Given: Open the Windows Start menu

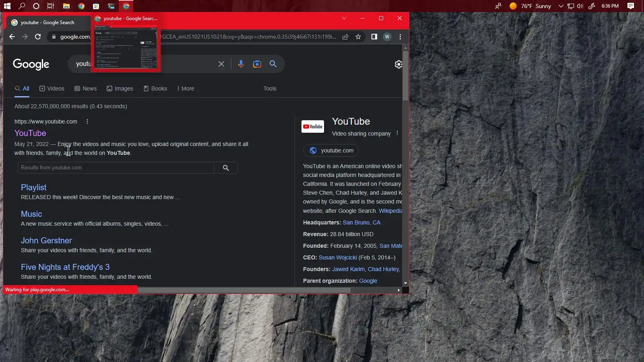Looking at the screenshot, I should (x=7, y=6).
